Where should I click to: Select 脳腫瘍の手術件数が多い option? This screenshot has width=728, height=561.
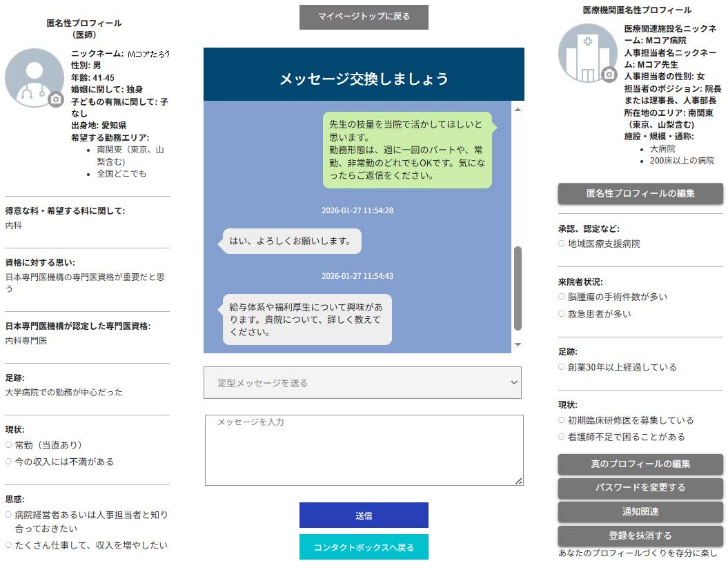pyautogui.click(x=562, y=297)
